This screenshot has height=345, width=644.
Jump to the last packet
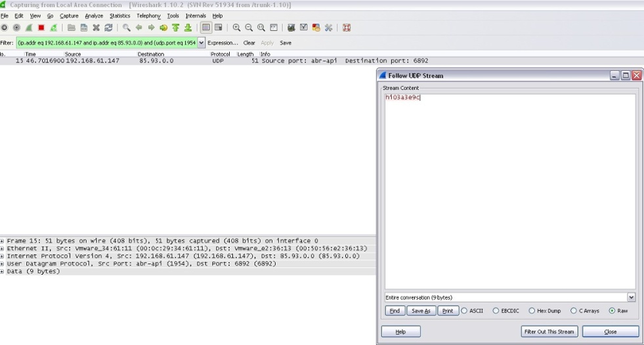pyautogui.click(x=188, y=28)
